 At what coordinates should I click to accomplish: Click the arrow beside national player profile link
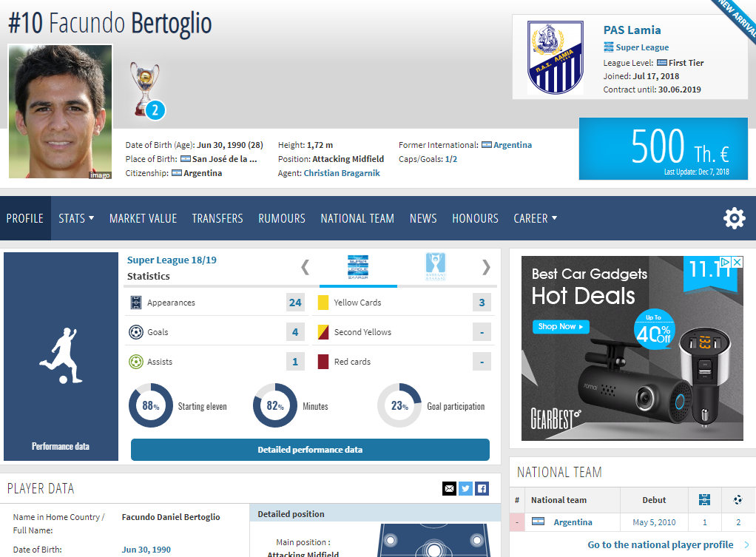746,545
